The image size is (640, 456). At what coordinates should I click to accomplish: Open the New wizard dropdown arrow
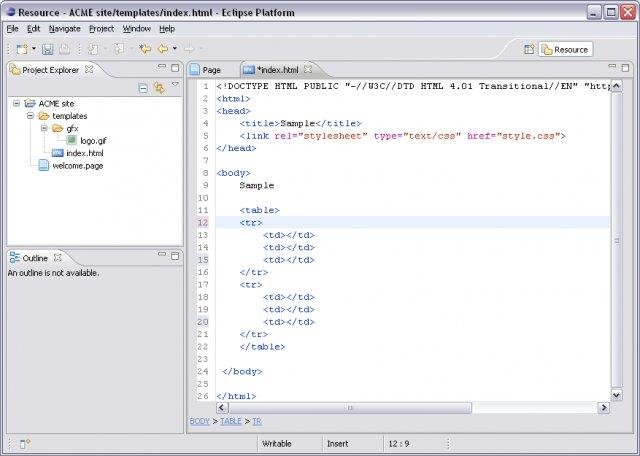pos(33,48)
